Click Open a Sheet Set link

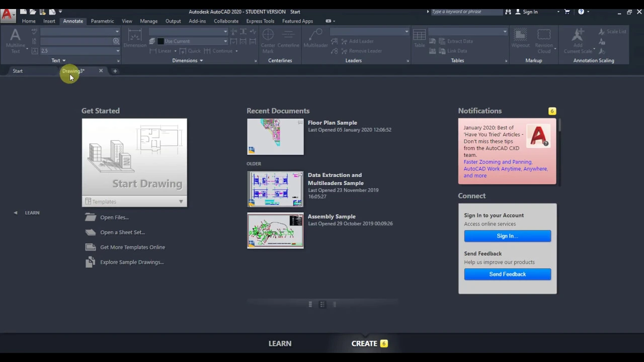pos(122,232)
